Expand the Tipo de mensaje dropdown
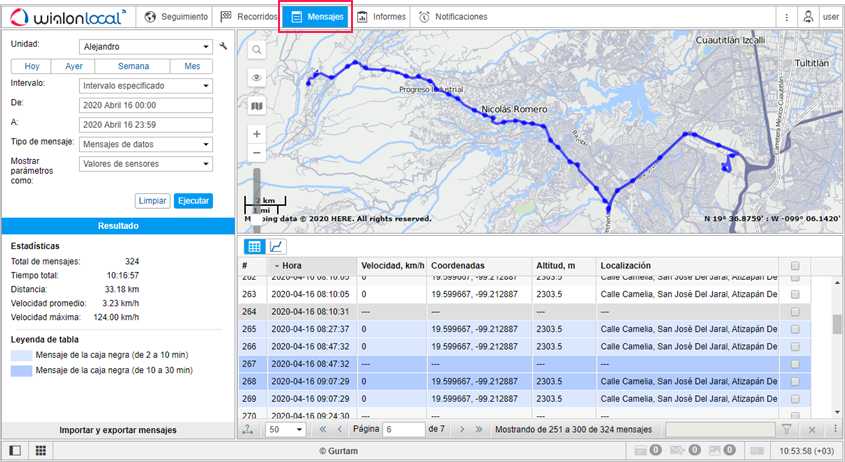The image size is (845, 462). (x=145, y=143)
